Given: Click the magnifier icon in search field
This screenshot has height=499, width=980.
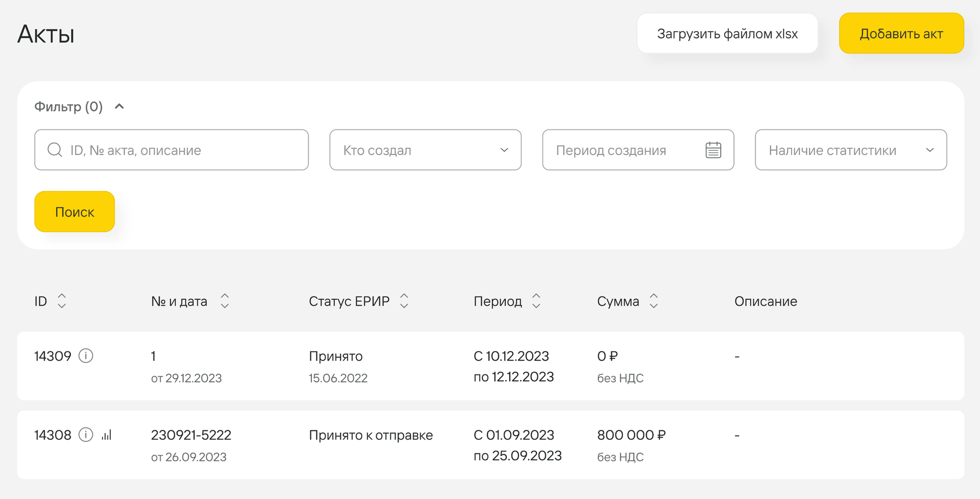Looking at the screenshot, I should click(55, 150).
